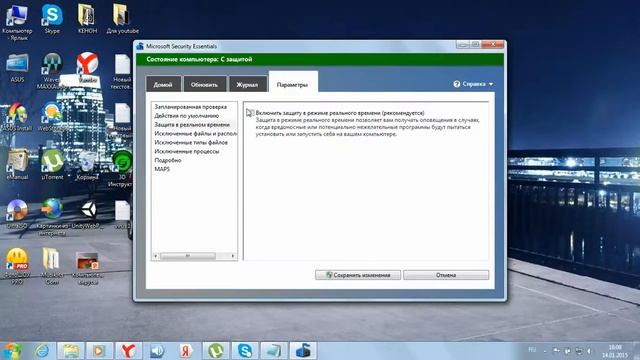The width and height of the screenshot is (640, 360).
Task: Switch to the Обновить tab
Action: (204, 84)
